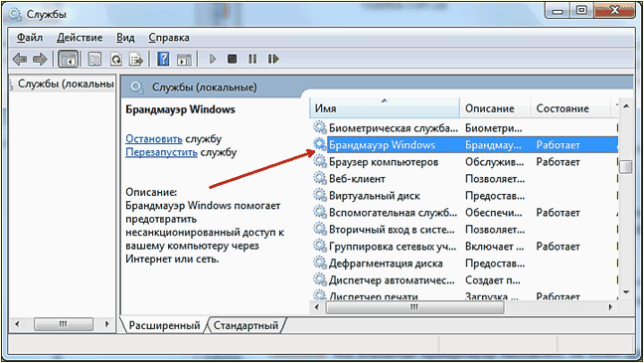Click the Службы window title bar icon
The width and height of the screenshot is (644, 363).
pyautogui.click(x=15, y=14)
